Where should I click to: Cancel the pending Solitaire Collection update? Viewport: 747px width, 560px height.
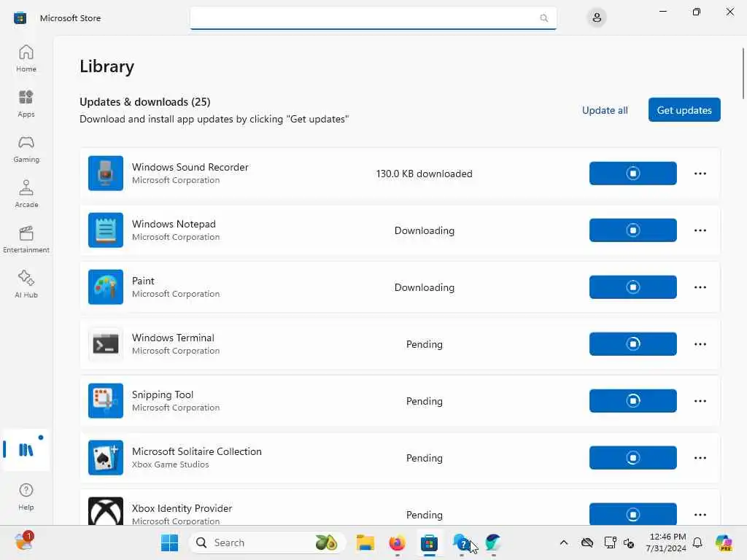pyautogui.click(x=632, y=458)
